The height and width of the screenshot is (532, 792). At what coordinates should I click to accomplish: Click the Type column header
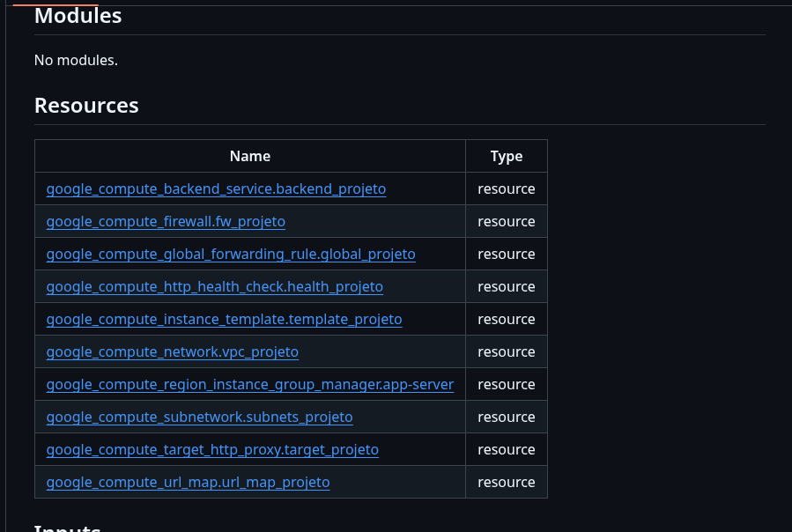click(507, 156)
